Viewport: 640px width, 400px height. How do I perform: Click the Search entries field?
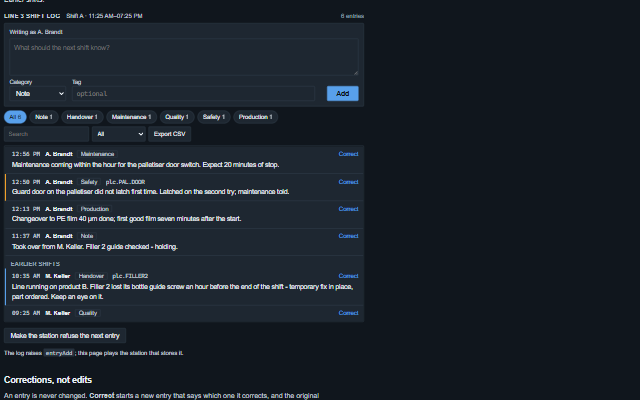47,134
